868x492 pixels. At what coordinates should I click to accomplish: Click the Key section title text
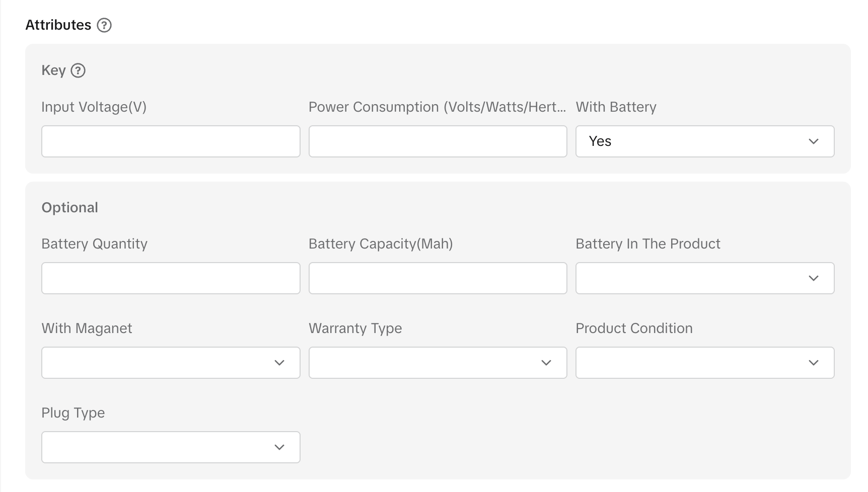click(53, 70)
